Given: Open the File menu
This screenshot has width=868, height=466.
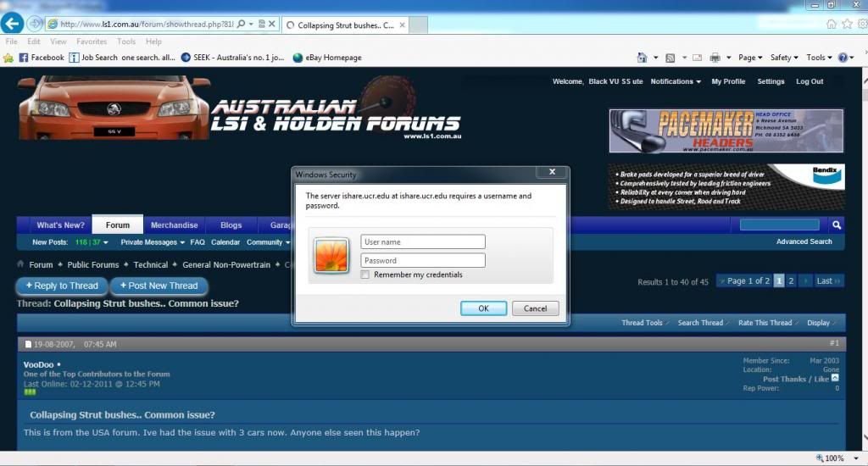Looking at the screenshot, I should point(11,42).
